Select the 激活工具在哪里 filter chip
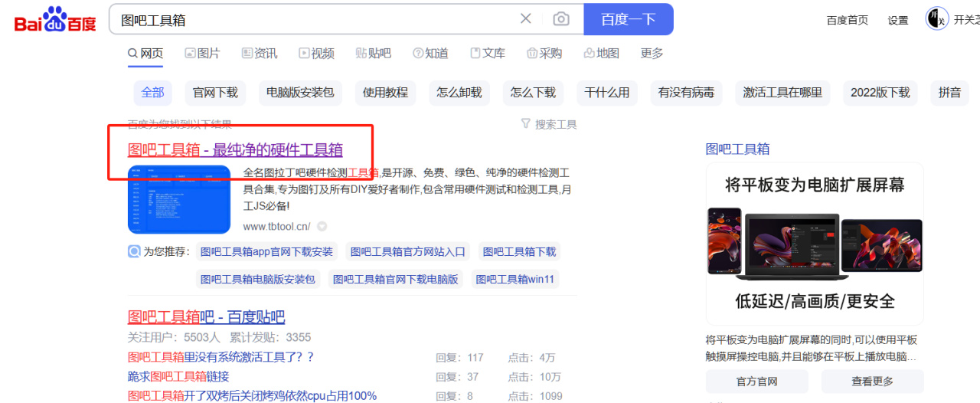This screenshot has height=403, width=980. (x=782, y=92)
